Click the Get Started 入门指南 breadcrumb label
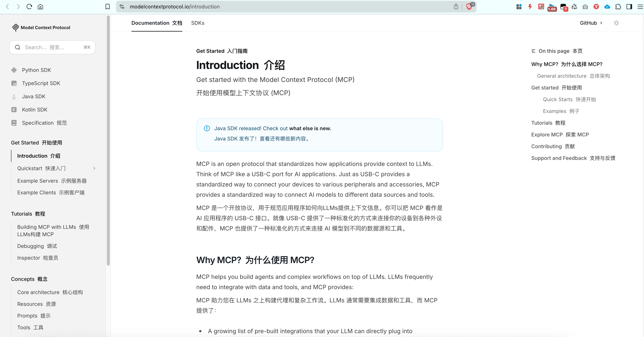The width and height of the screenshot is (644, 337). click(222, 51)
